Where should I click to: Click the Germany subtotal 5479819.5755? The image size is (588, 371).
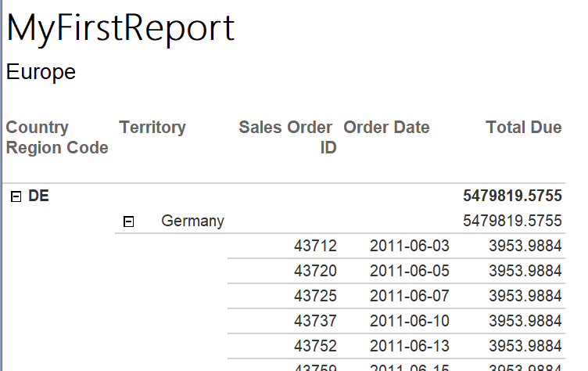[512, 221]
